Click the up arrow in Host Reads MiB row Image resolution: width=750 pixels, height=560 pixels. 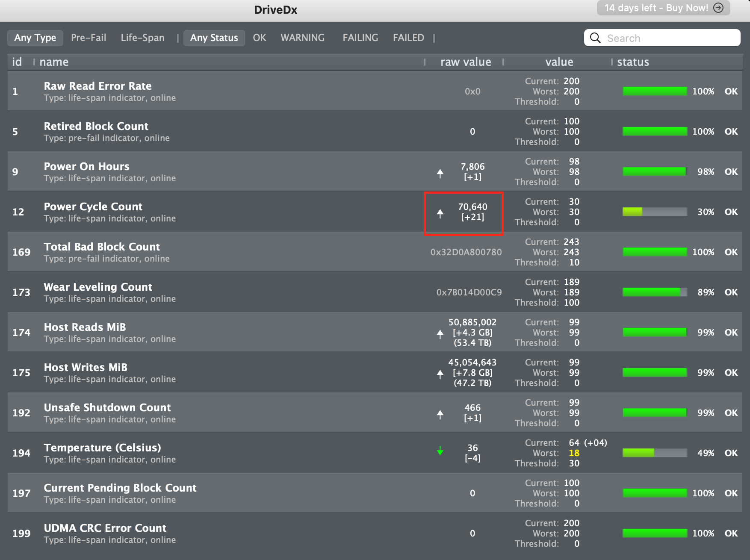(440, 334)
